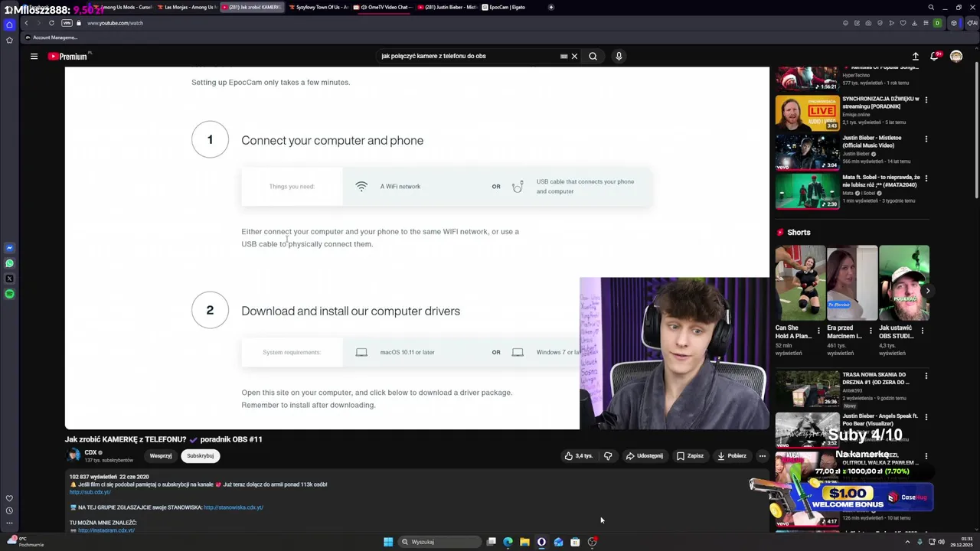Open X (Twitter) in the Opera sidebar
Viewport: 980px width, 551px height.
9,279
